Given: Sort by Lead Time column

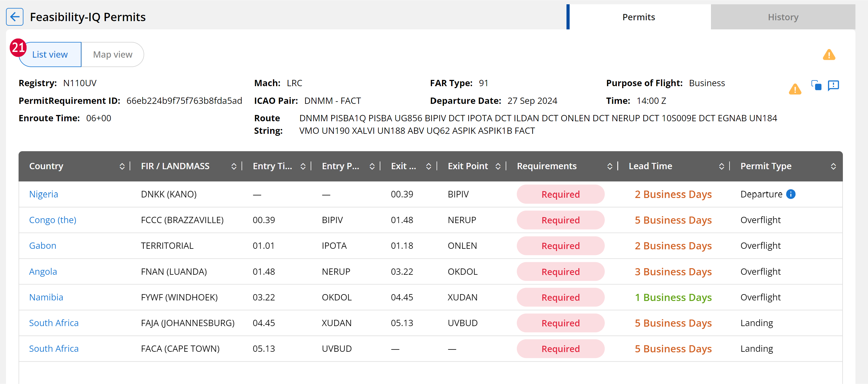Looking at the screenshot, I should pyautogui.click(x=722, y=166).
